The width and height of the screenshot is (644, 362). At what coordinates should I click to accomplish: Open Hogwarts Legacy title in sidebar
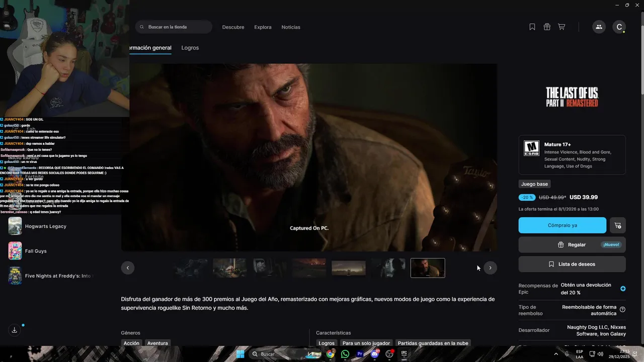point(46,226)
